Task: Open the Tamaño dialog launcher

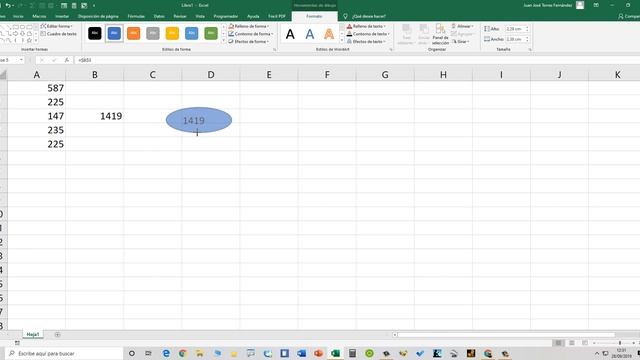Action: tap(530, 49)
